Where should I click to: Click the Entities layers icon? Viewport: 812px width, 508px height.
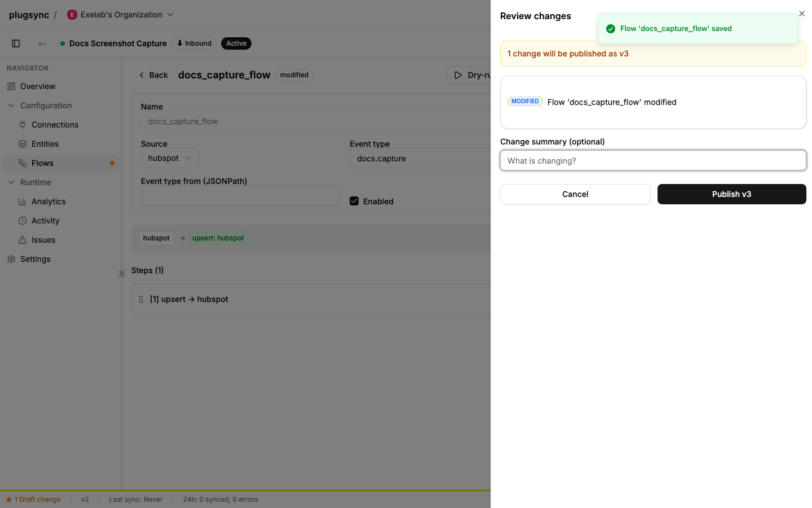pos(23,144)
